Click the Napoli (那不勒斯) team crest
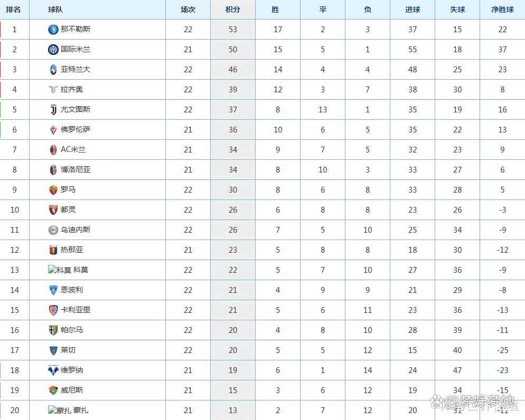 [53, 30]
